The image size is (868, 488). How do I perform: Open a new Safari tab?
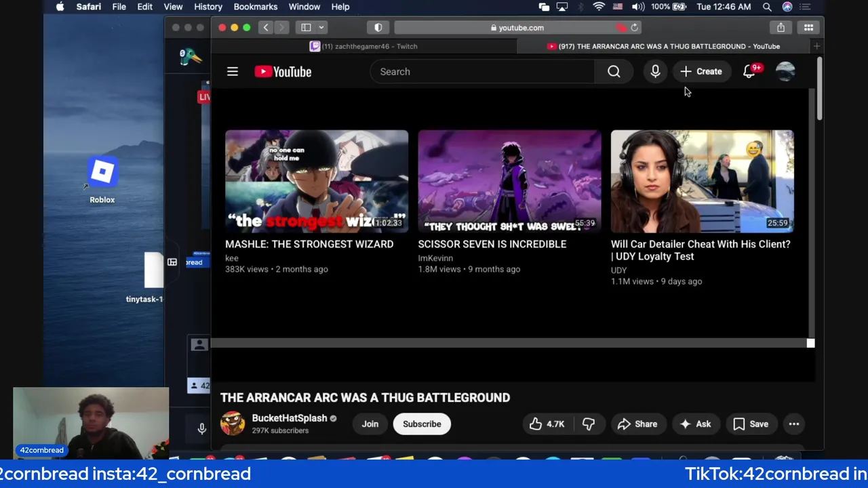pos(817,46)
